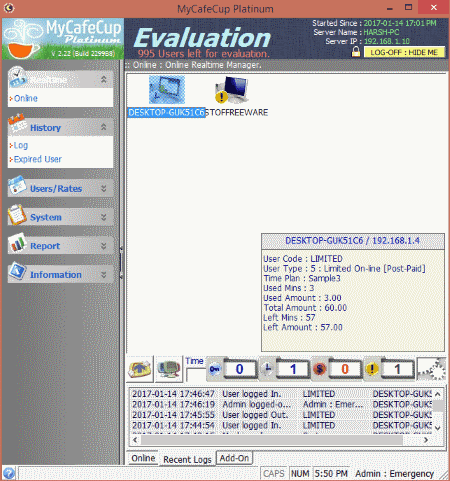Expand the Users/Rates sidebar section
450x481 pixels.
(104, 189)
